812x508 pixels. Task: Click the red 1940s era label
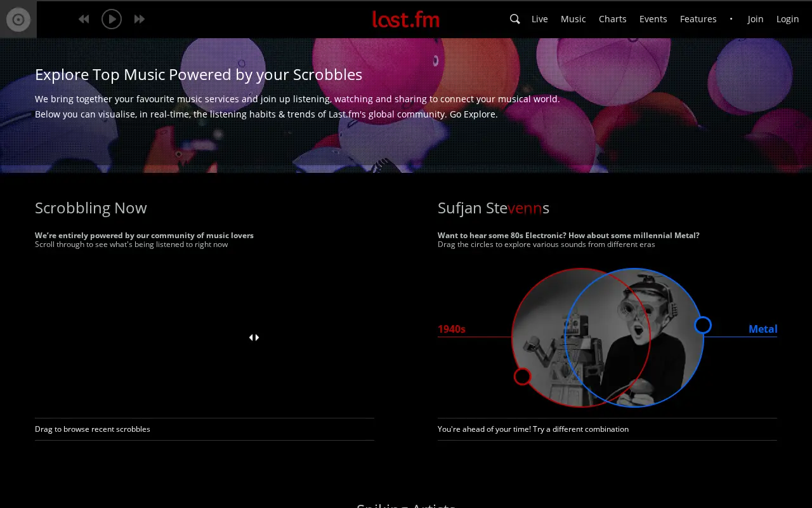[x=452, y=329]
